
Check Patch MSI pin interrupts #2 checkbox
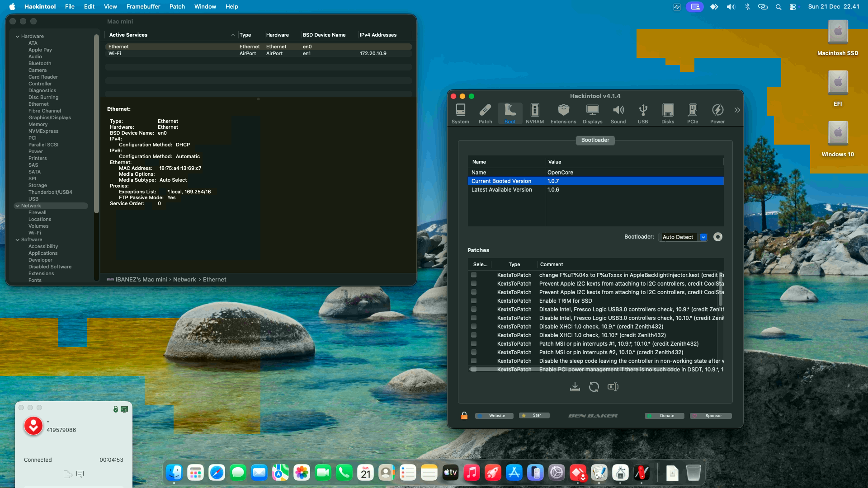(474, 352)
